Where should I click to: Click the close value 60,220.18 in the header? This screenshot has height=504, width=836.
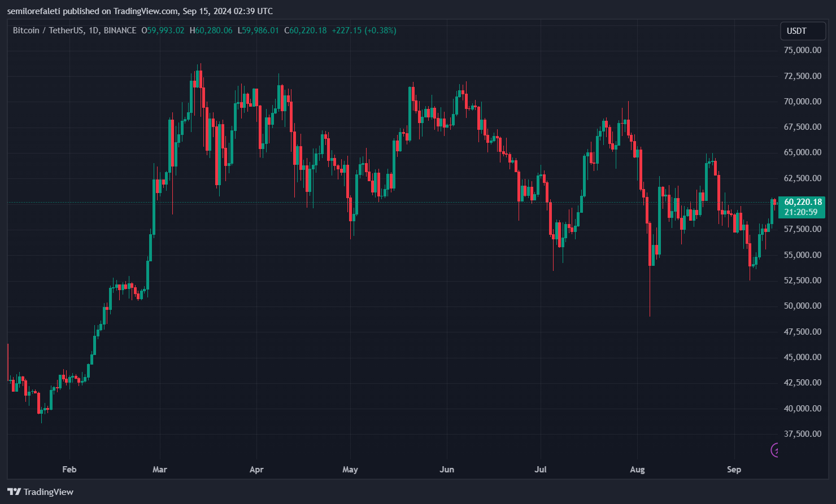pyautogui.click(x=308, y=30)
